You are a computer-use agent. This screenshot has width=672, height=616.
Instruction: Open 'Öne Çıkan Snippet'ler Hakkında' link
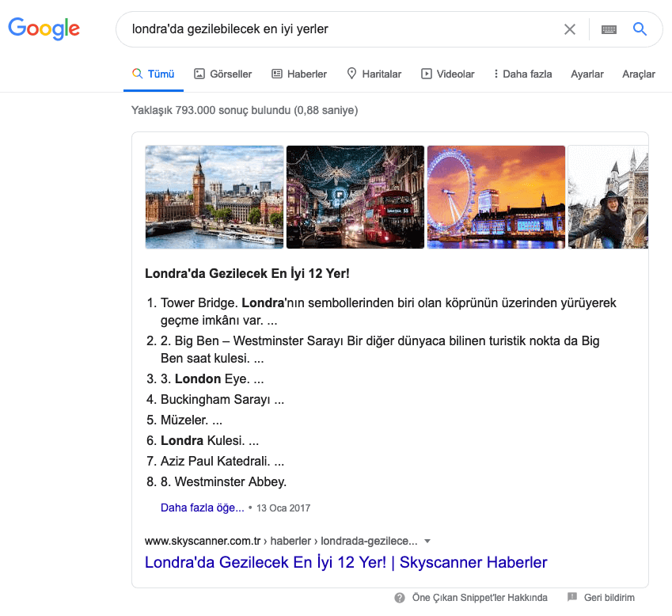click(480, 598)
